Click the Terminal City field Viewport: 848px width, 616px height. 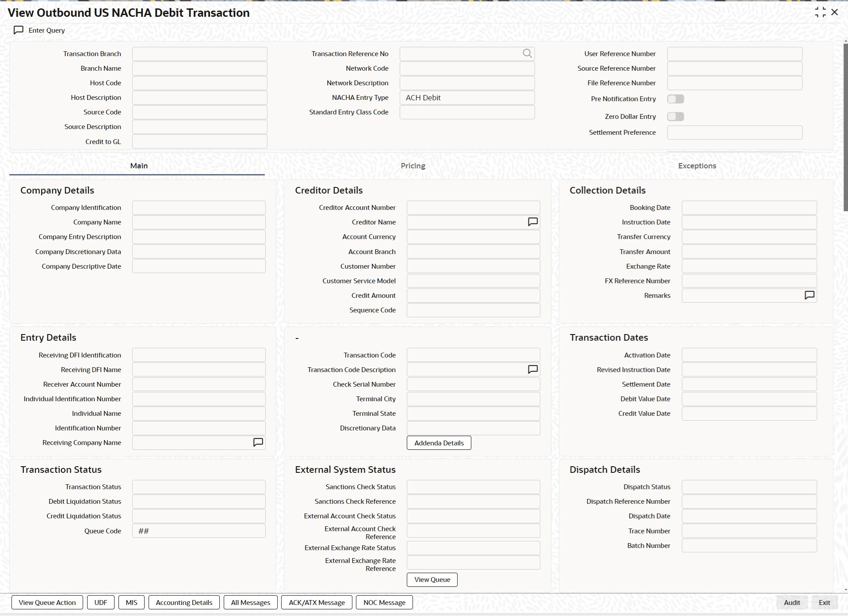coord(474,399)
